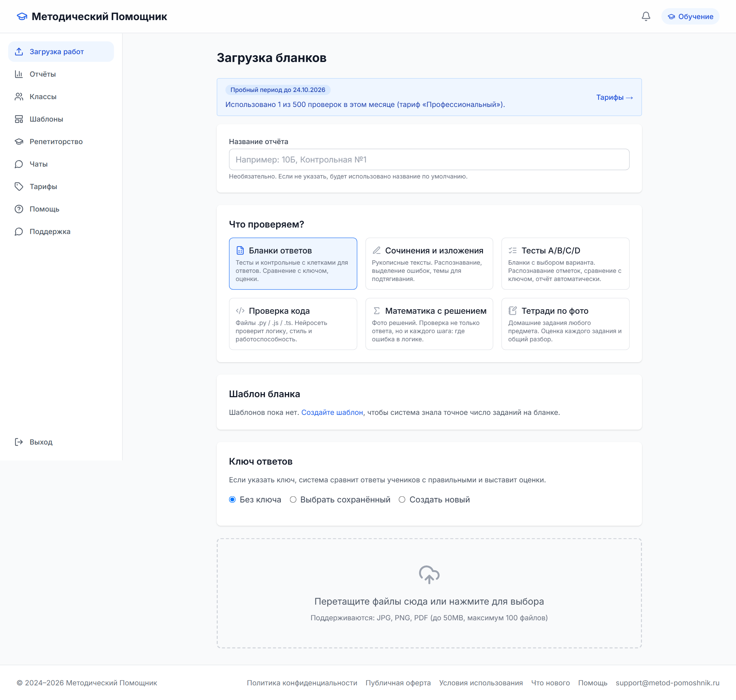Click the people icon beside Классы
The width and height of the screenshot is (736, 700).
[19, 97]
